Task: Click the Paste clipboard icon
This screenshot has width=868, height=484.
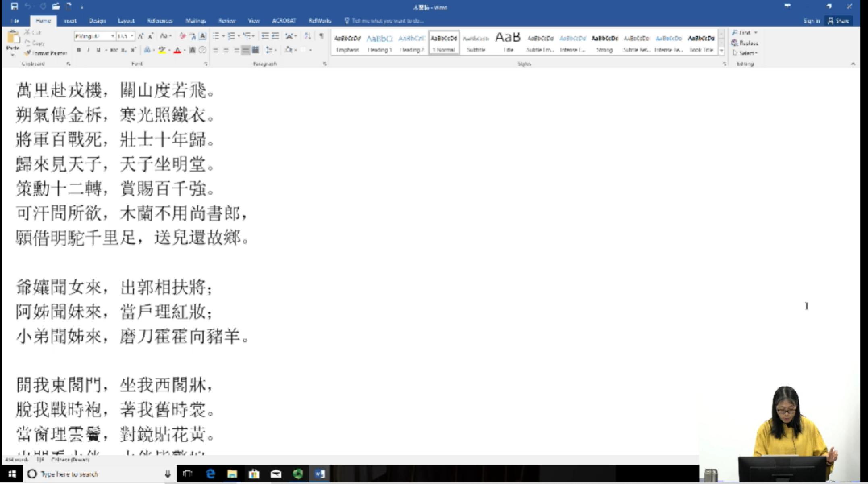Action: (x=13, y=37)
